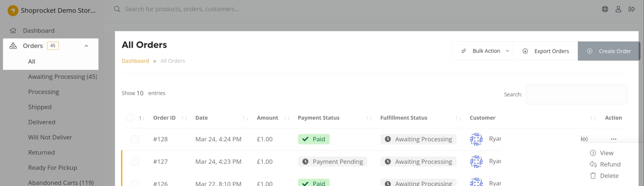Viewport: 644px width, 186px height.
Task: Click the orders table Search field
Action: pos(576,94)
